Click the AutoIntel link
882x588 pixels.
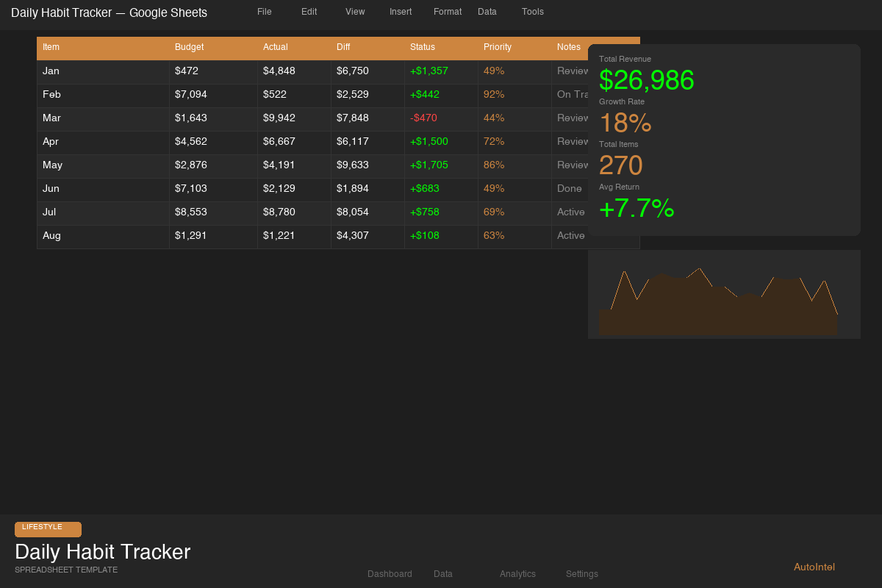[x=814, y=567]
